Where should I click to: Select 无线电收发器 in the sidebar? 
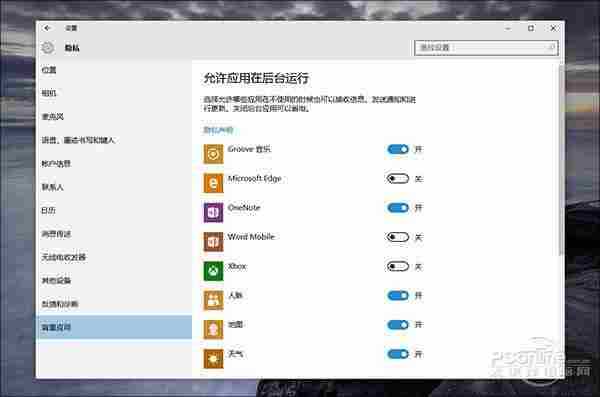coord(114,257)
